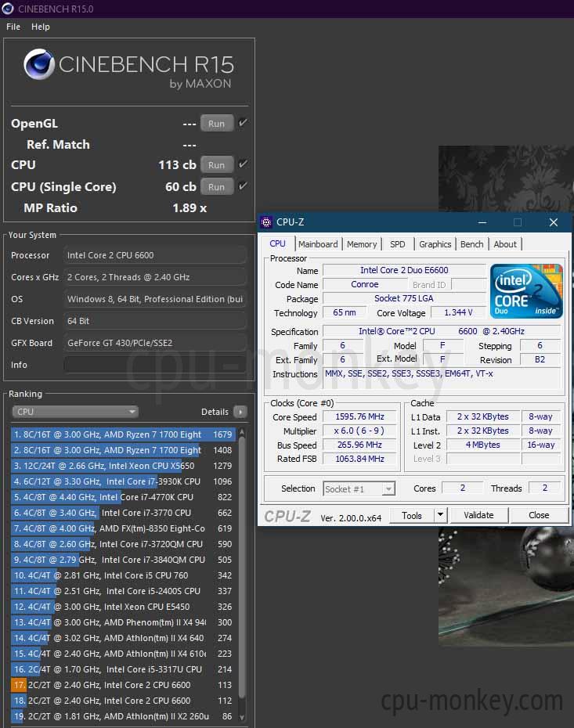Screen dimensions: 574x728
Task: Open the Ranking CPU dropdown
Action: pos(75,412)
